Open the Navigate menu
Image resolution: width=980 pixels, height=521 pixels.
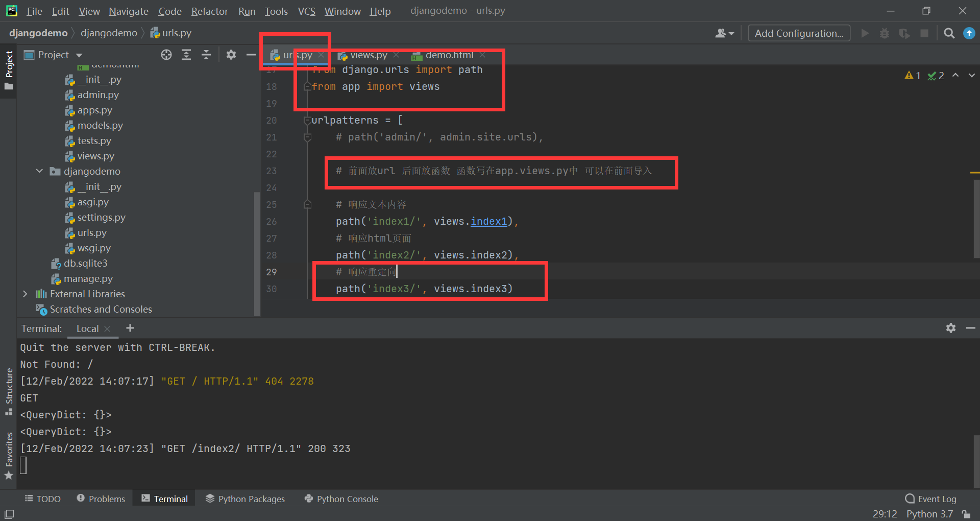(129, 11)
